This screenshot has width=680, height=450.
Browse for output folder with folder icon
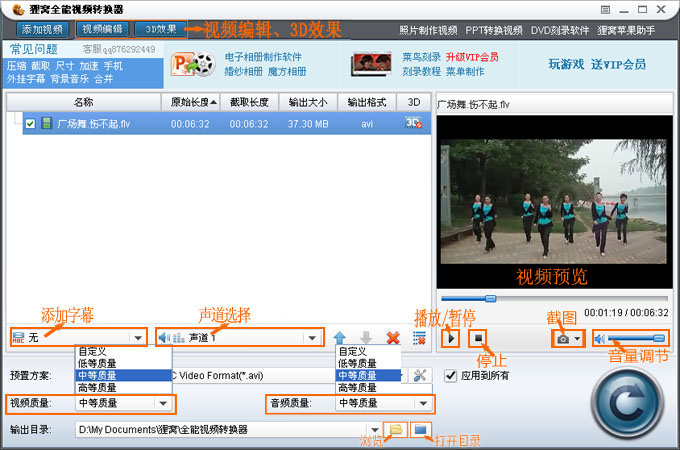coord(396,430)
